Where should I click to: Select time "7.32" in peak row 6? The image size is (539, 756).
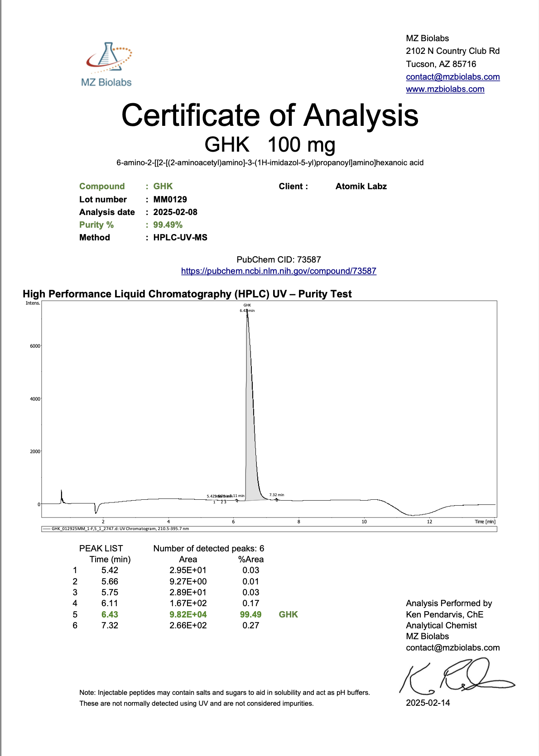(x=110, y=625)
